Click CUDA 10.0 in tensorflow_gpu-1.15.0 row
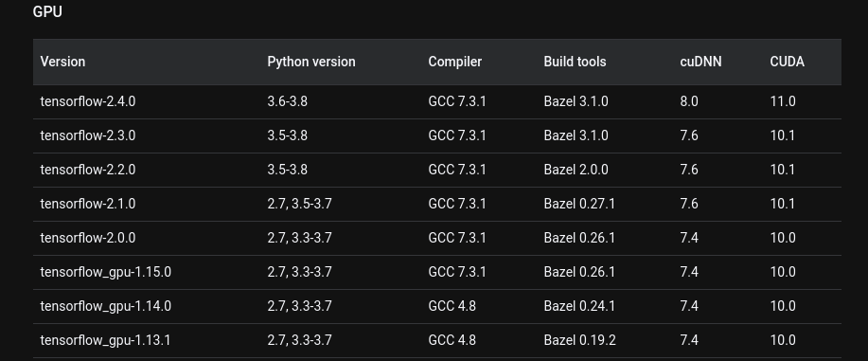 coord(783,272)
